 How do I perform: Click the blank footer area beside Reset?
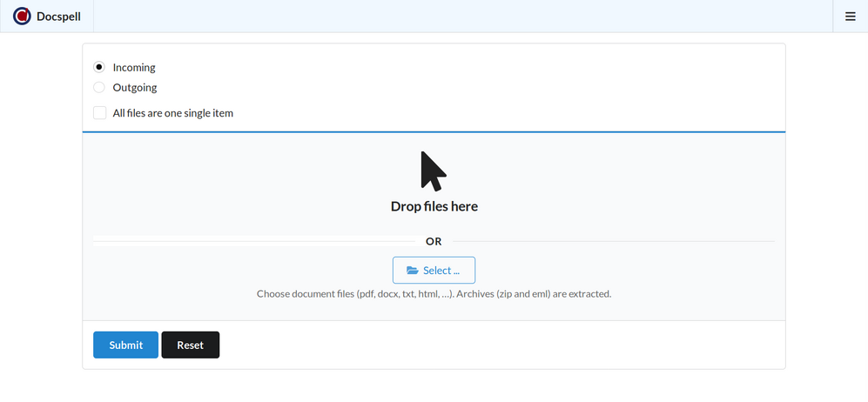click(x=496, y=345)
